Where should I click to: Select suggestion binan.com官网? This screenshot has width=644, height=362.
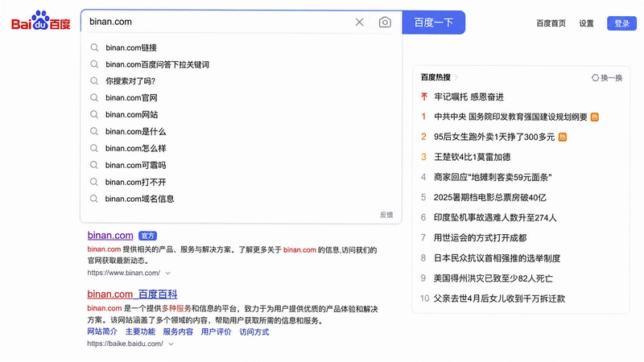[x=131, y=97]
